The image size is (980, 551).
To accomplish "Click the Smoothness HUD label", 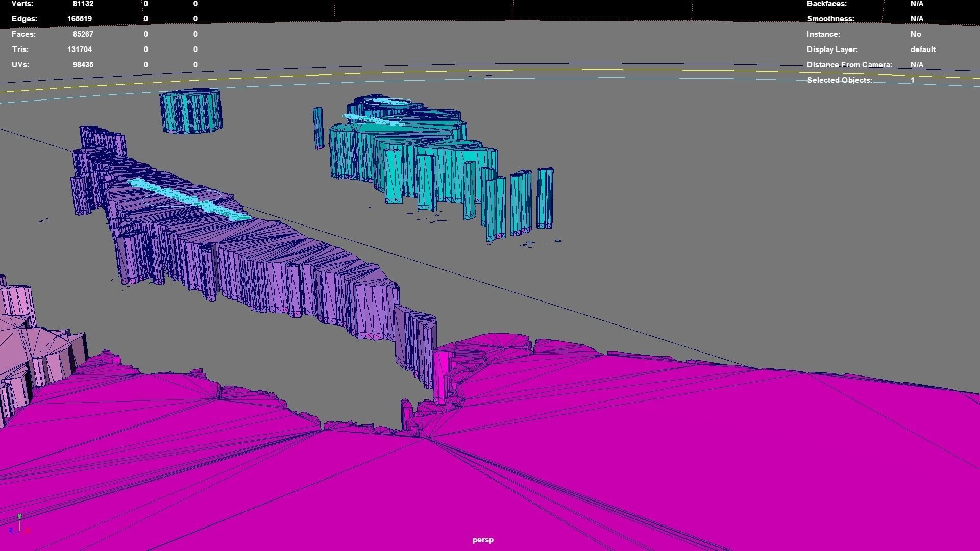I will (x=830, y=19).
